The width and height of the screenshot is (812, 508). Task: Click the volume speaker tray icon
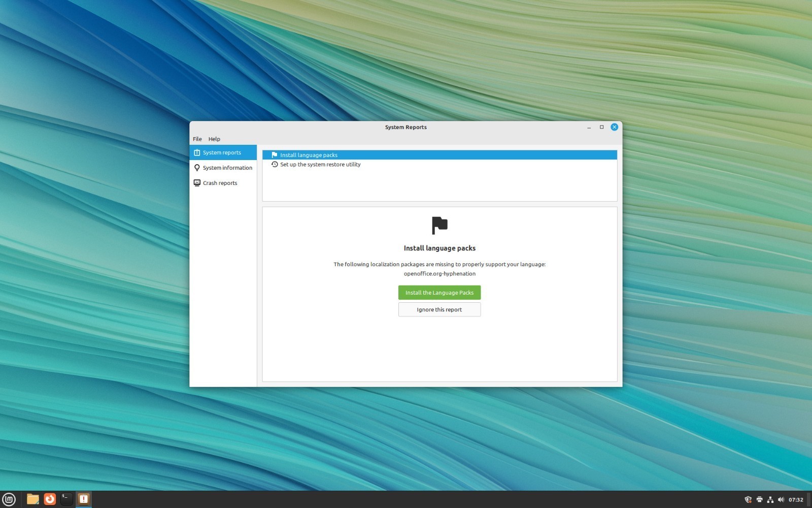pos(781,500)
